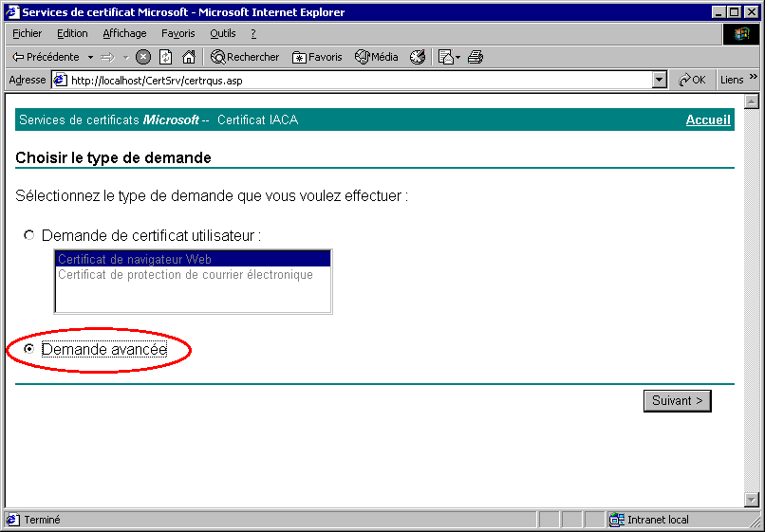Click the scrollbar up arrow

point(752,101)
